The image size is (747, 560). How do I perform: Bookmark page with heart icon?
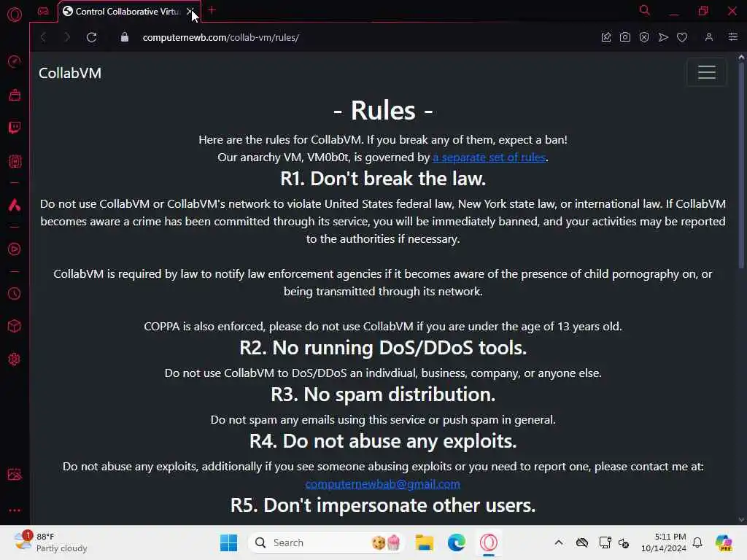pyautogui.click(x=682, y=37)
